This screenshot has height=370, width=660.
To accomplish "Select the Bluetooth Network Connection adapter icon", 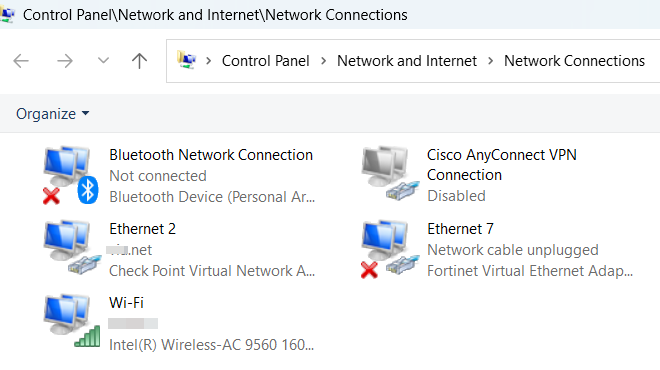I will click(x=71, y=175).
